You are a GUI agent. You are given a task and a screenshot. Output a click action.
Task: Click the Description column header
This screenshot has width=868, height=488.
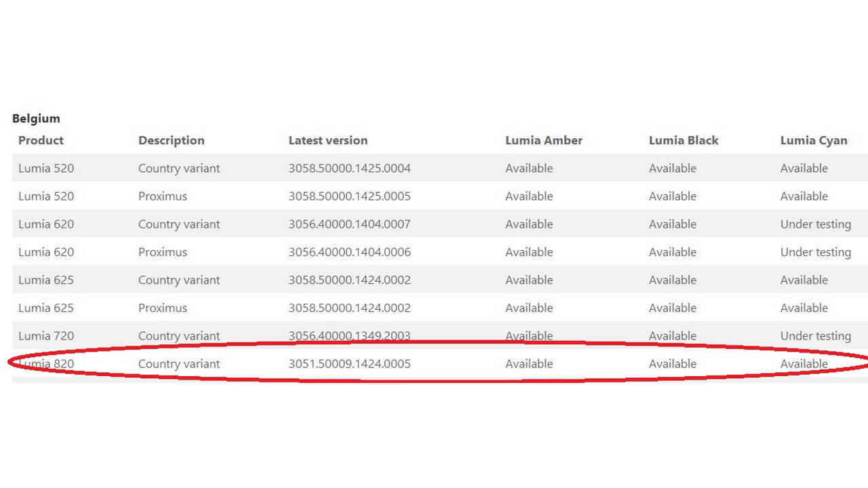171,140
